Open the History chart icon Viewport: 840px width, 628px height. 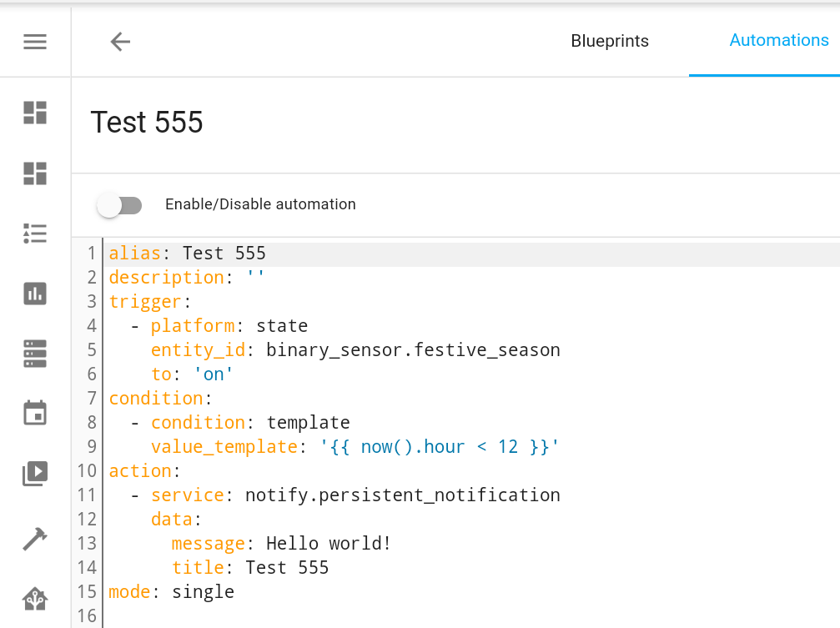[x=35, y=294]
